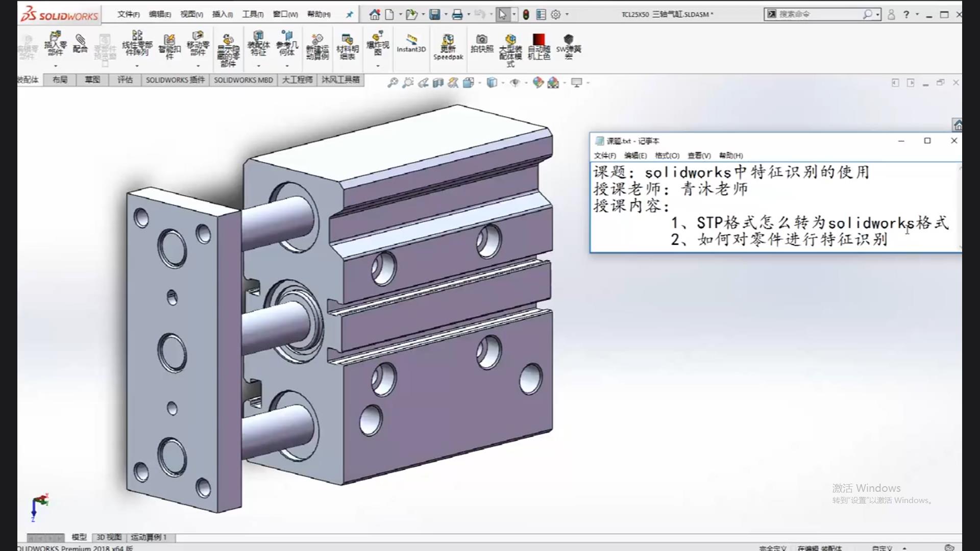Open the Edit Appearance colored-ball icon
The width and height of the screenshot is (980, 551).
coord(537,83)
